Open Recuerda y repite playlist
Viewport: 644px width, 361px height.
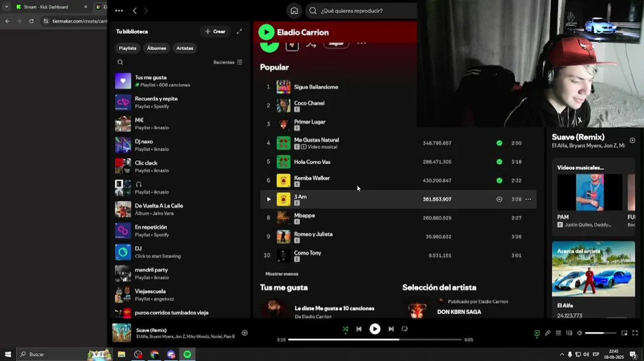(181, 102)
